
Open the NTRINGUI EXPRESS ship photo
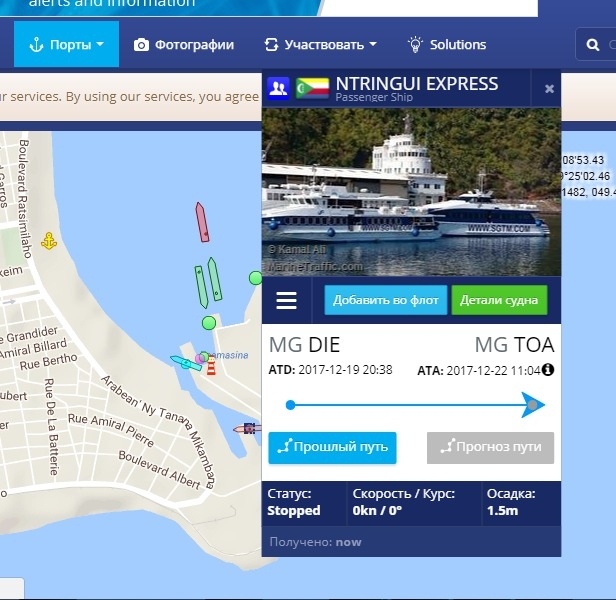tap(411, 192)
